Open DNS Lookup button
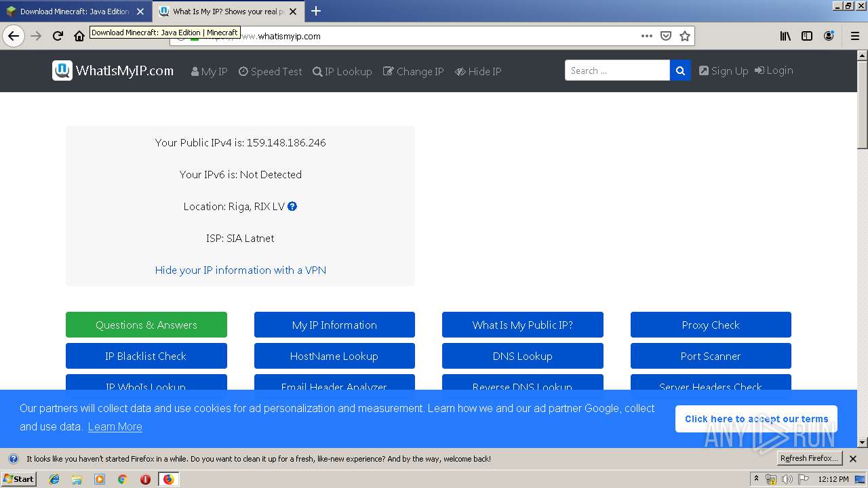The height and width of the screenshot is (488, 868). pos(523,356)
